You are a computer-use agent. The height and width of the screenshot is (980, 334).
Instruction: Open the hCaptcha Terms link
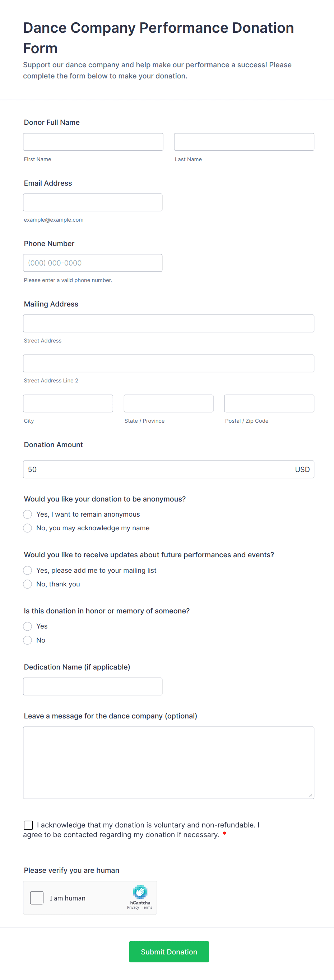(x=147, y=907)
